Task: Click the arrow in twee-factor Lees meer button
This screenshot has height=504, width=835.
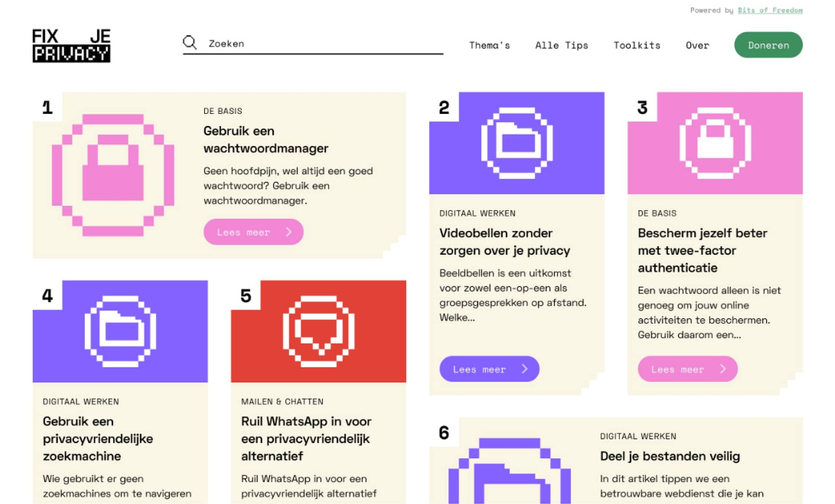Action: (x=723, y=369)
